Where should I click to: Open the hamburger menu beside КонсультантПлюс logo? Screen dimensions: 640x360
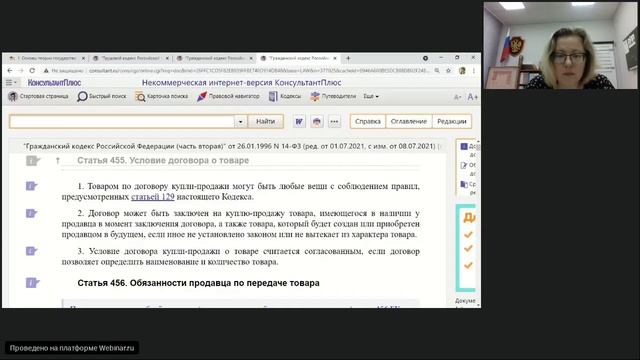[11, 82]
